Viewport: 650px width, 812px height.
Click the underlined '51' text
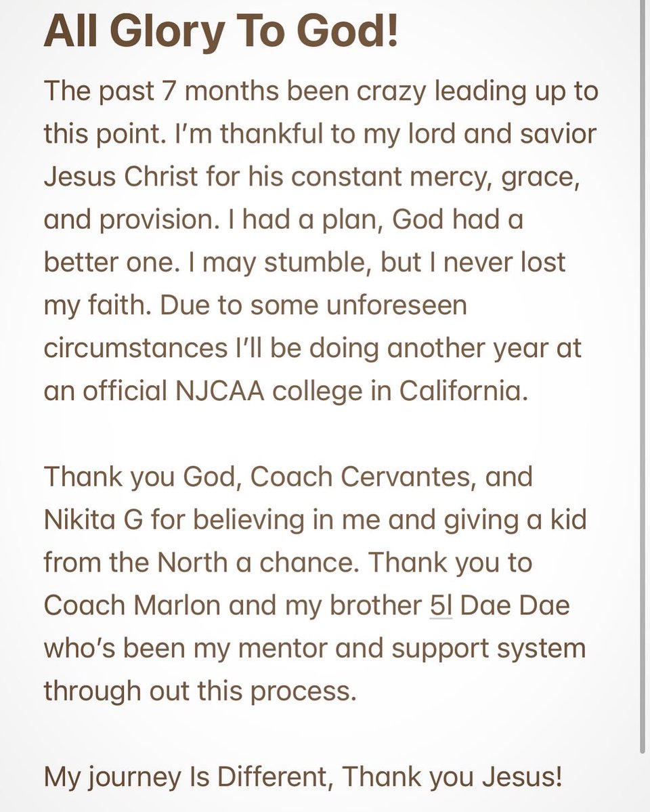click(x=441, y=605)
